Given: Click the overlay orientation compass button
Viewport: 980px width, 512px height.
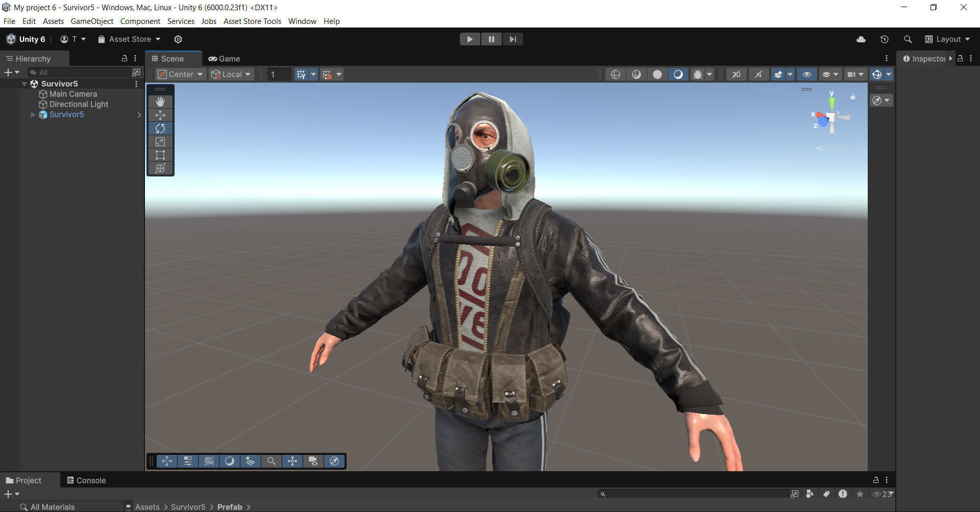Looking at the screenshot, I should point(334,461).
